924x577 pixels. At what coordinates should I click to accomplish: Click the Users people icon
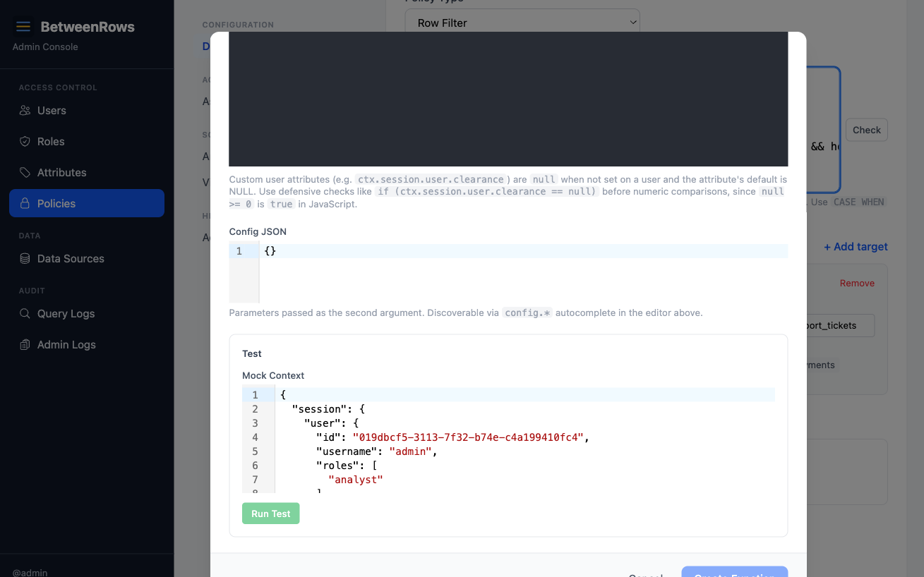tap(25, 111)
